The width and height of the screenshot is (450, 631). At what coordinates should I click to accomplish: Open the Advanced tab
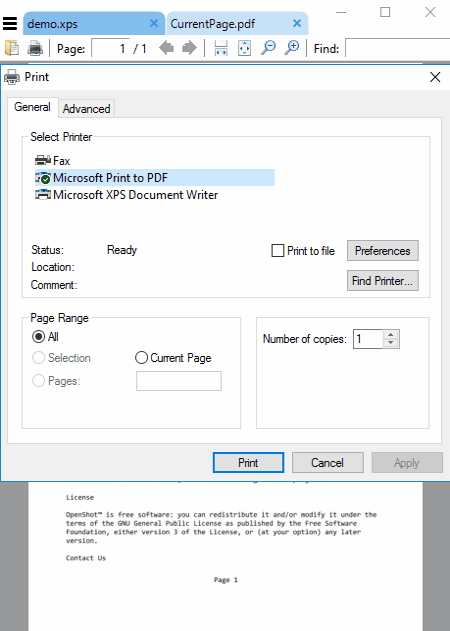[x=87, y=109]
